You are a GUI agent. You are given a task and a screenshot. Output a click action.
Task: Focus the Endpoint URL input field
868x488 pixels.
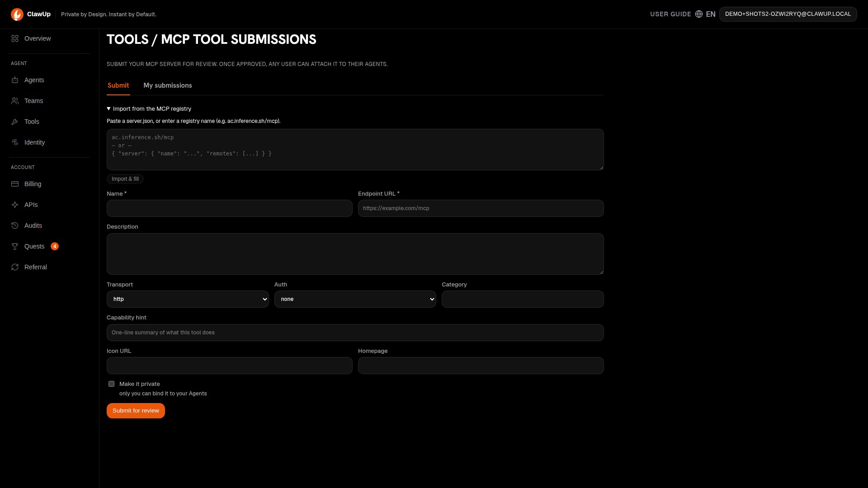(481, 208)
